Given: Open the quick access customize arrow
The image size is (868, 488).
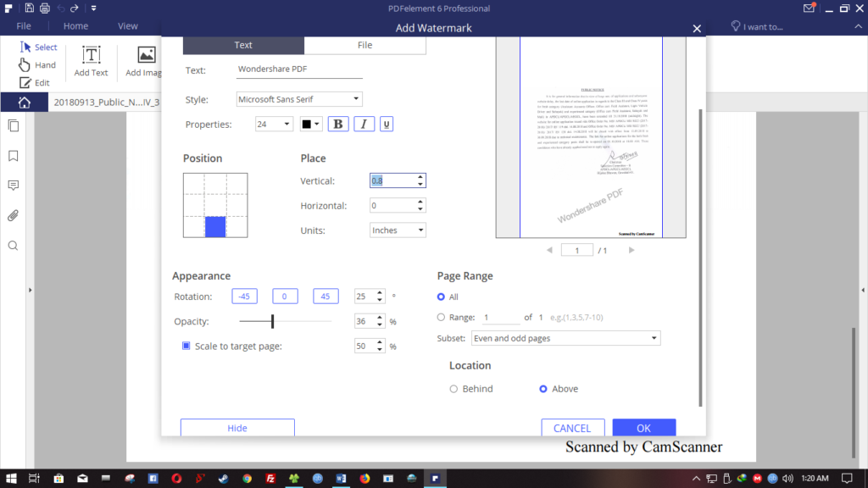Looking at the screenshot, I should click(x=93, y=8).
